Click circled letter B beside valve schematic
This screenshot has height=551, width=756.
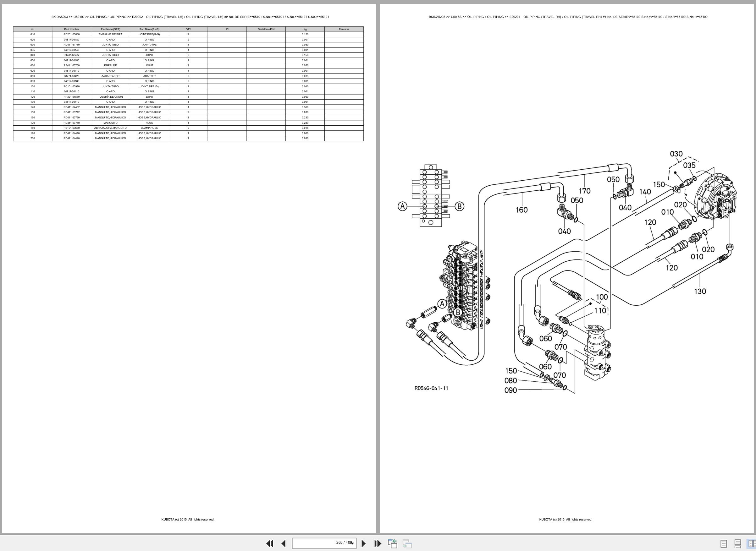click(x=459, y=206)
